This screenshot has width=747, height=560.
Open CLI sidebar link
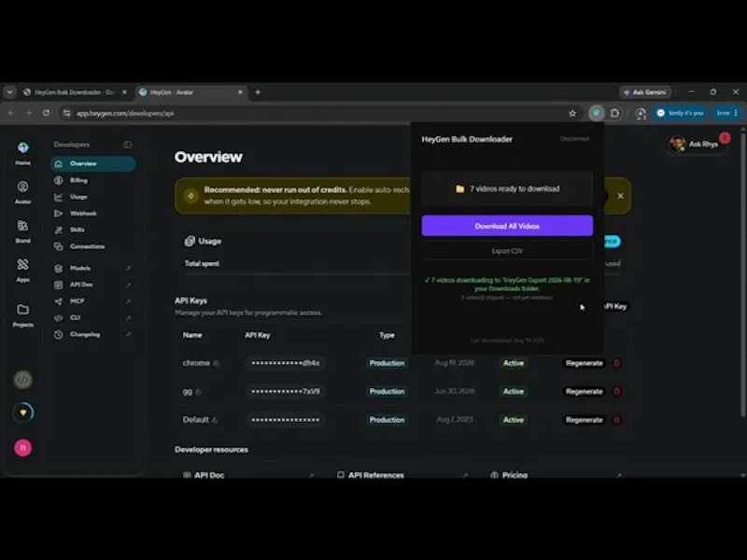92,317
